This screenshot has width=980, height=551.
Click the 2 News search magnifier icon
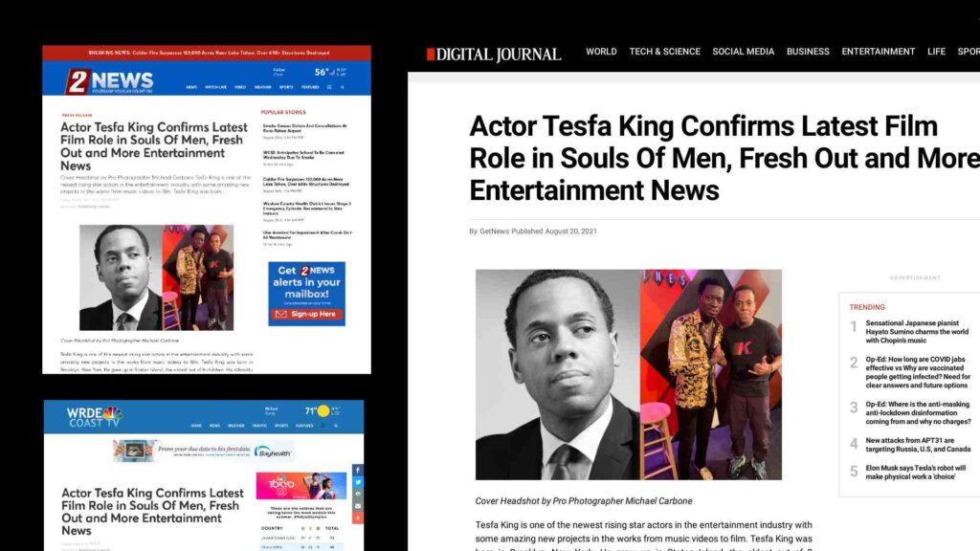(x=342, y=87)
